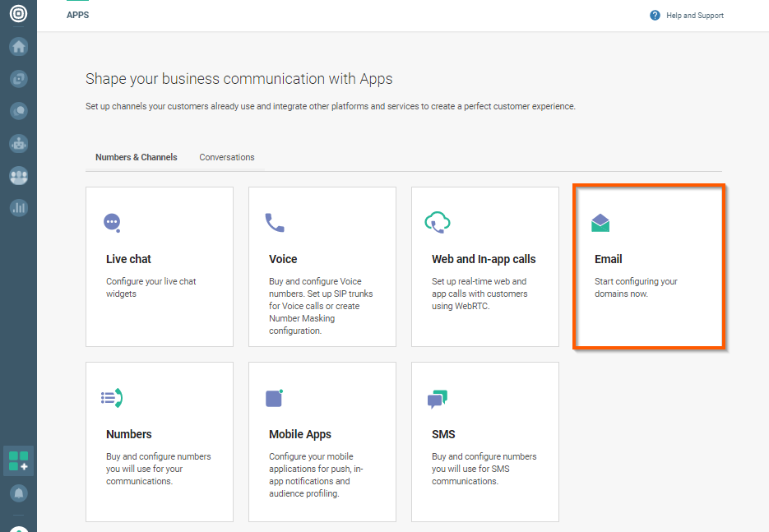769x532 pixels.
Task: Select the Numbers card description text
Action: click(158, 469)
